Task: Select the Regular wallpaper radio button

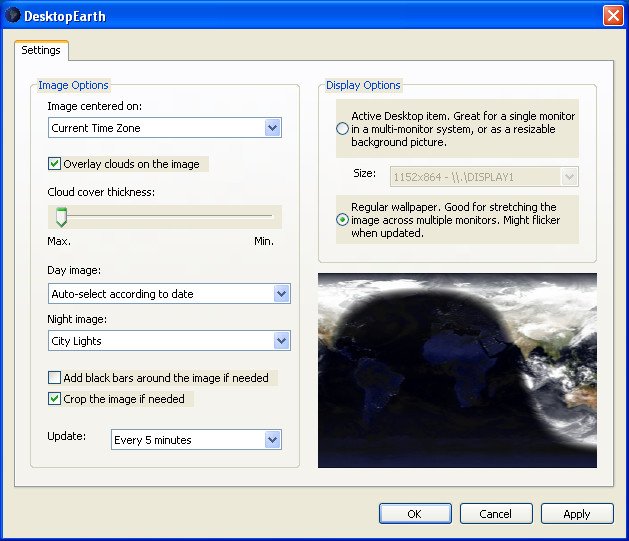Action: [342, 220]
